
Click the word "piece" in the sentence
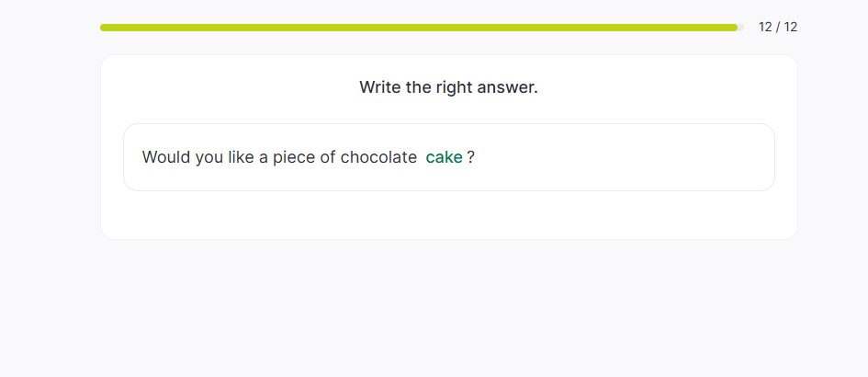(292, 157)
